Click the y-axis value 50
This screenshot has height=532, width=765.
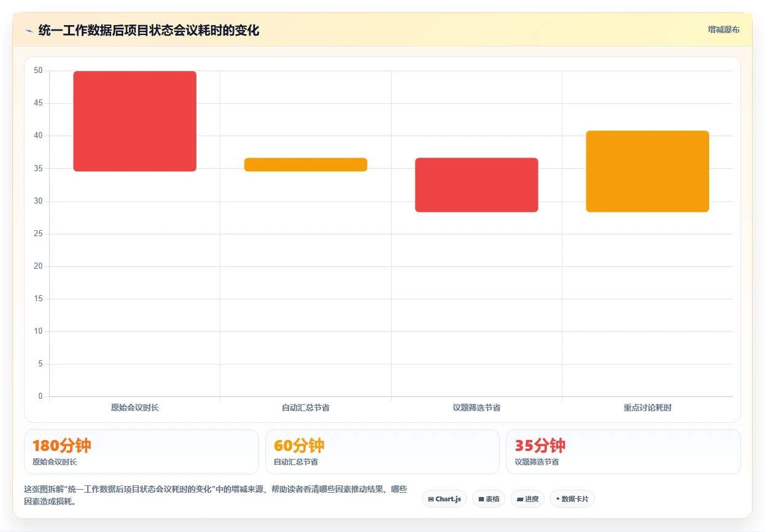(38, 71)
